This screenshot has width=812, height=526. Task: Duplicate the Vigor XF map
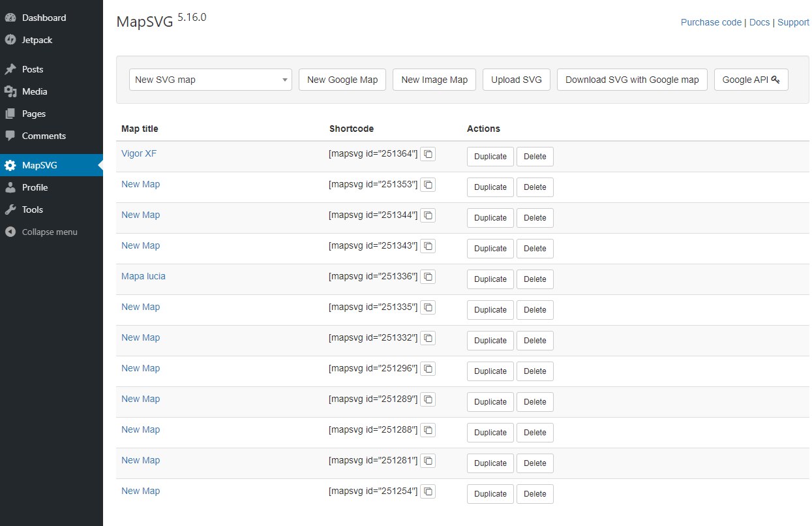coord(490,157)
